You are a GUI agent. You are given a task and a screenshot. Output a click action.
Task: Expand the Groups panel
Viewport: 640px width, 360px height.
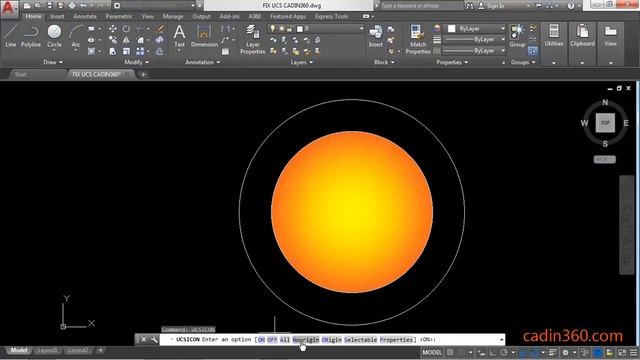point(523,62)
